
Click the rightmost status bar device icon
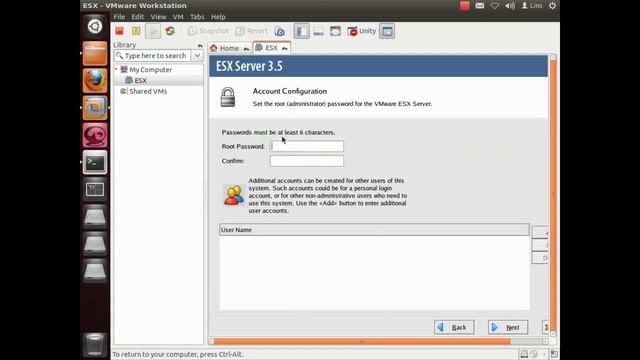(553, 354)
